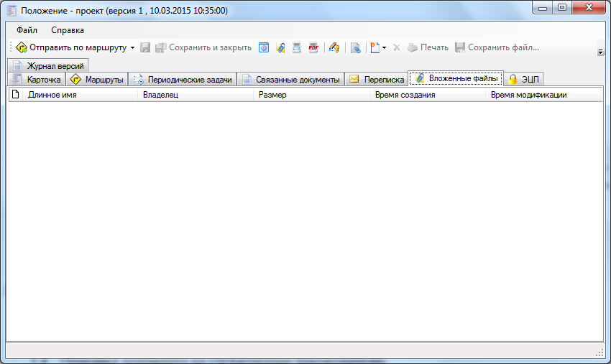
Task: Click Сохранить и закрыть button
Action: point(203,47)
